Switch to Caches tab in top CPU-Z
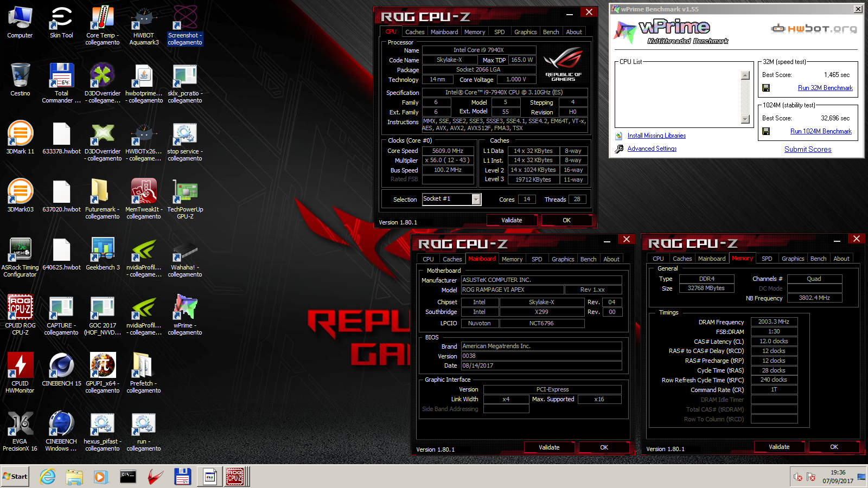This screenshot has height=488, width=868. tap(415, 32)
